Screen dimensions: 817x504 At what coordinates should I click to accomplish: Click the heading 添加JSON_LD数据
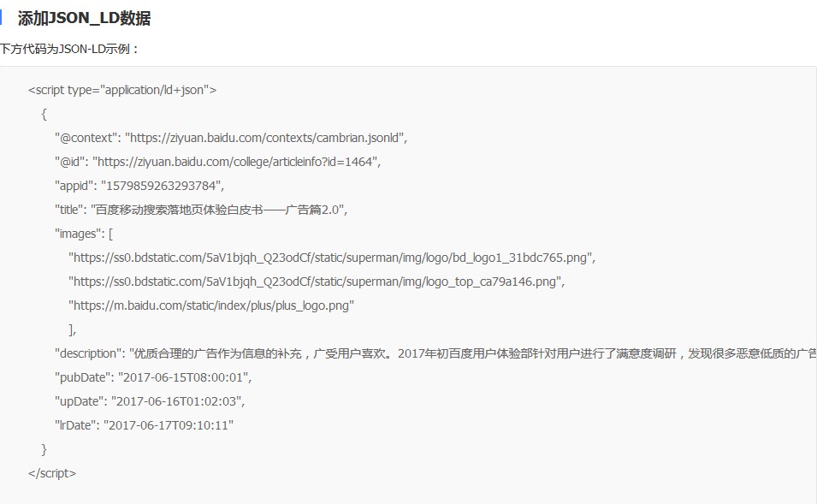tap(84, 18)
